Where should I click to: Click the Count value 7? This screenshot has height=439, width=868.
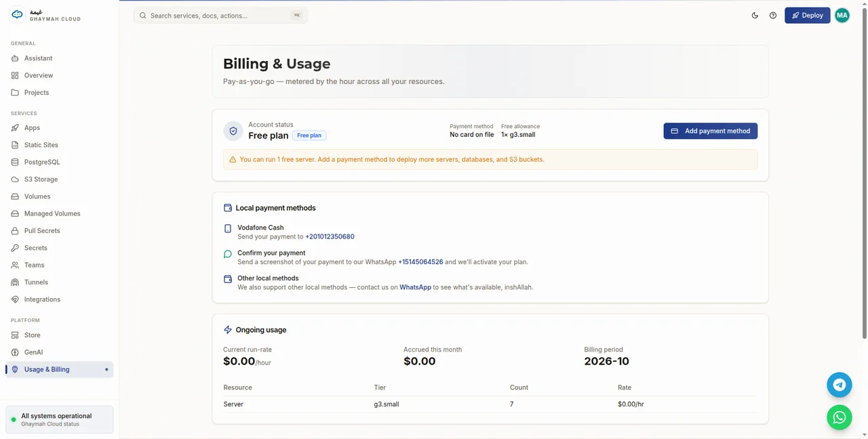click(x=511, y=404)
